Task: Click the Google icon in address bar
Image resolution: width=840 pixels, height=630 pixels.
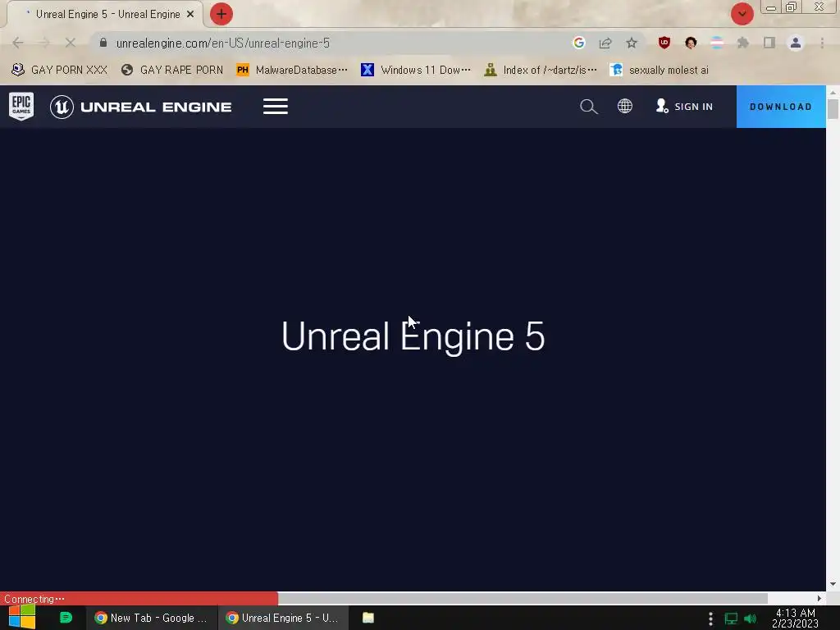Action: 578,43
